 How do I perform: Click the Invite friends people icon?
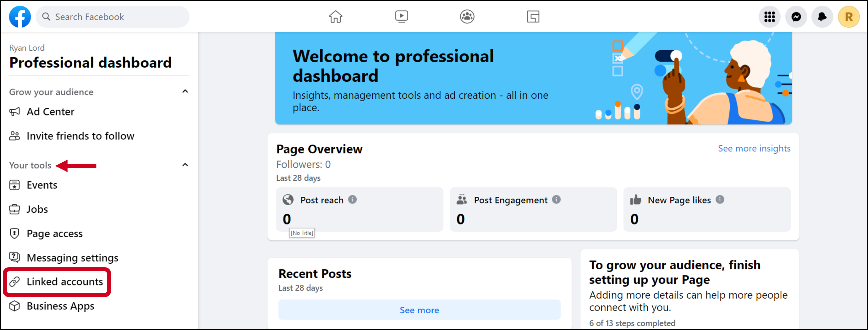click(15, 136)
